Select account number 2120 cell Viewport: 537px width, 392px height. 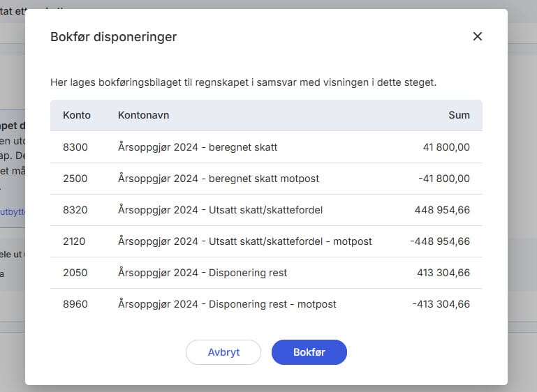pyautogui.click(x=75, y=241)
